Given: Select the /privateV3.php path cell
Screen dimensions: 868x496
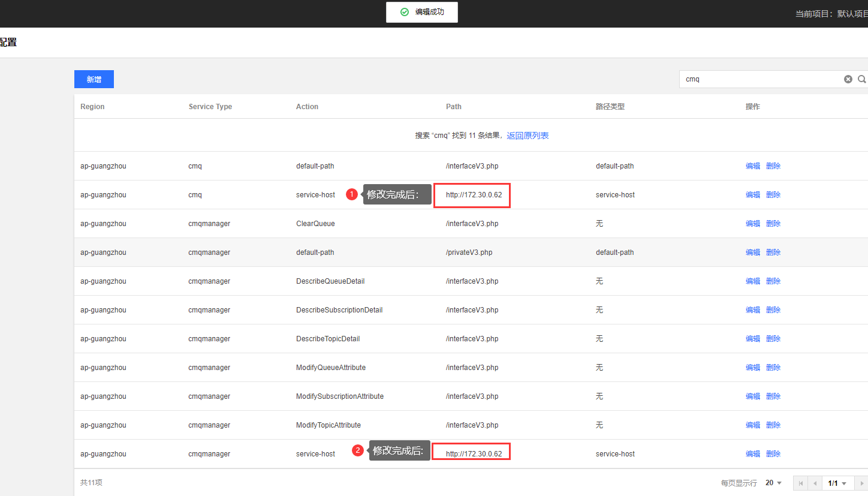Looking at the screenshot, I should [469, 252].
